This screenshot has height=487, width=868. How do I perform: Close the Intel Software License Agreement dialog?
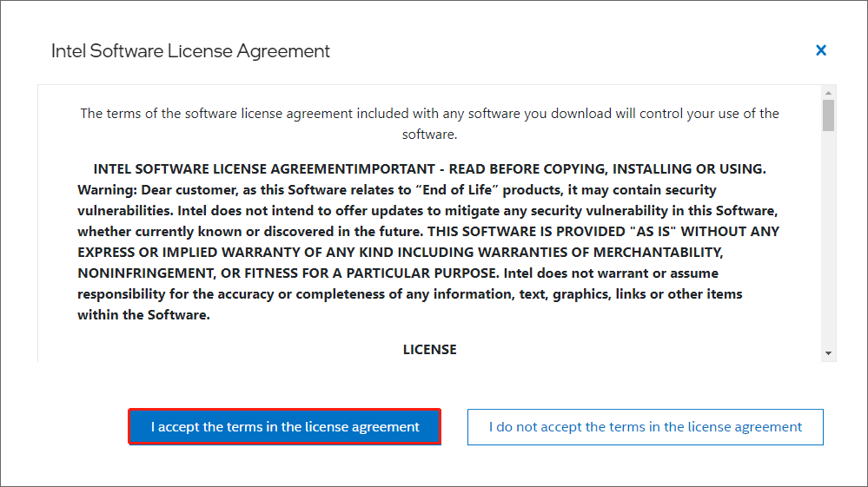tap(821, 51)
